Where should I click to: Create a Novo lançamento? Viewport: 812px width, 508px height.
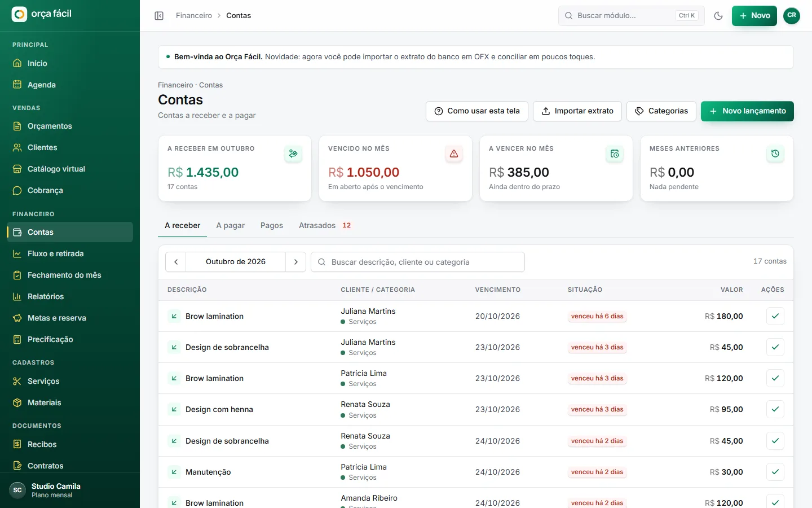(x=747, y=111)
